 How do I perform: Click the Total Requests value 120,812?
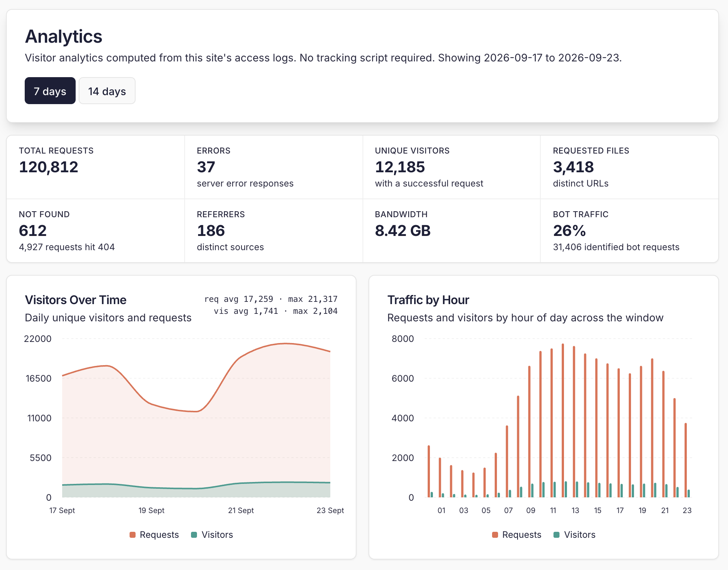[x=49, y=167]
